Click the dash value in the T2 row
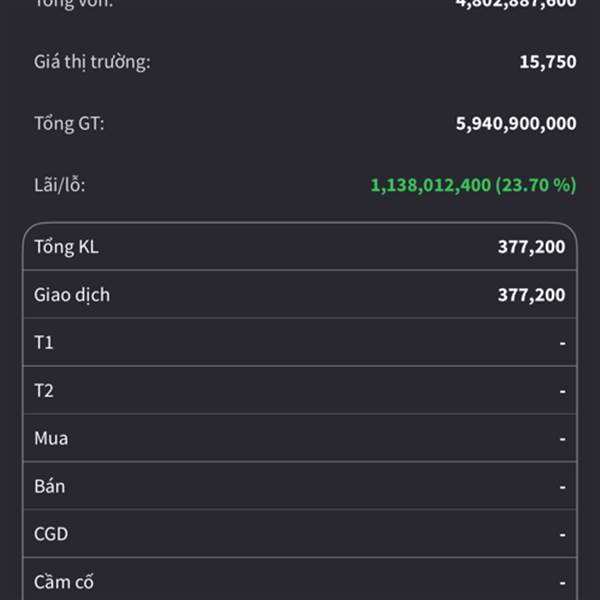Screen dimensions: 600x600 pyautogui.click(x=562, y=391)
